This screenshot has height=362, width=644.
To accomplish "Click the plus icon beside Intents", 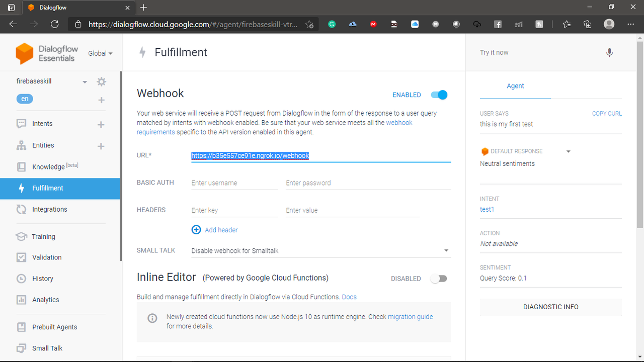I will point(101,124).
